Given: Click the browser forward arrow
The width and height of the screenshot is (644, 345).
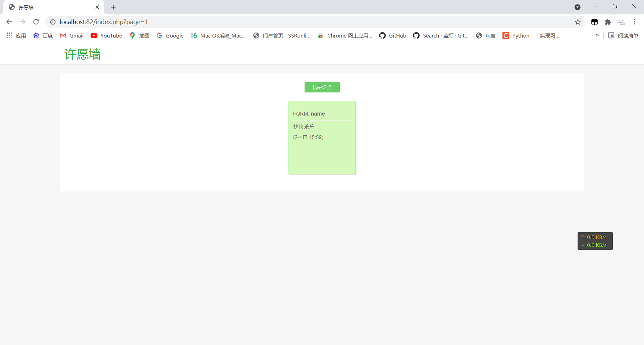Looking at the screenshot, I should (22, 22).
